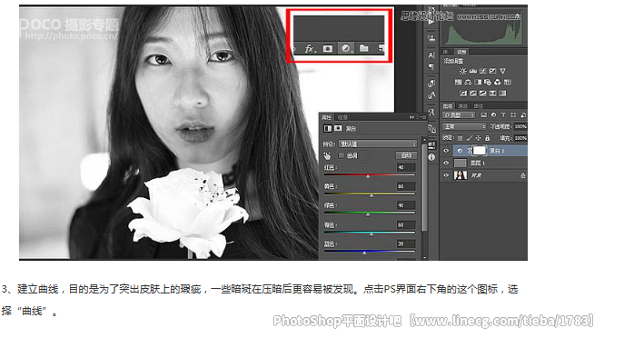Open the 预设 preset dropdown
The image size is (644, 338).
[378, 144]
